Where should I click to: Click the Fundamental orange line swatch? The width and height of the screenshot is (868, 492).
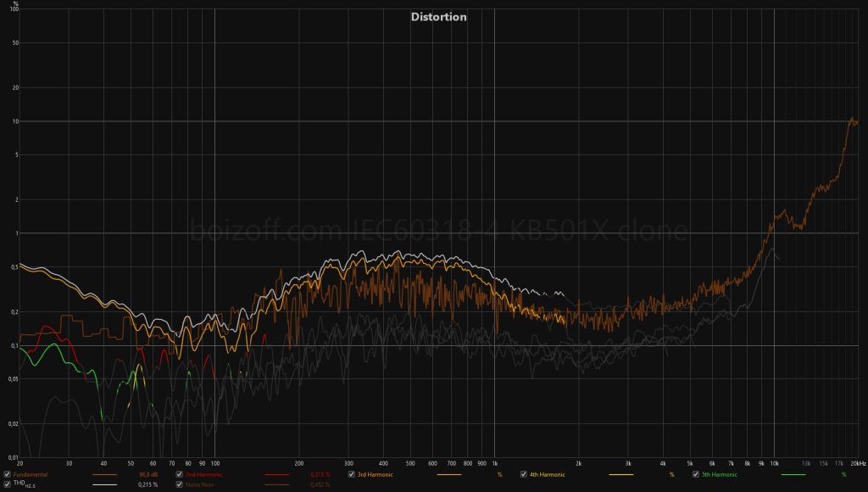[104, 475]
